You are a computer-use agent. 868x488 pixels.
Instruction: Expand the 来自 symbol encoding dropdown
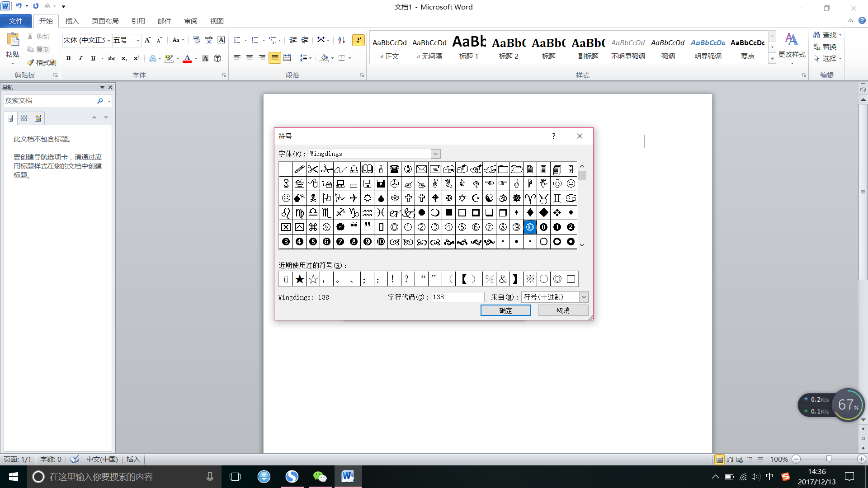584,297
